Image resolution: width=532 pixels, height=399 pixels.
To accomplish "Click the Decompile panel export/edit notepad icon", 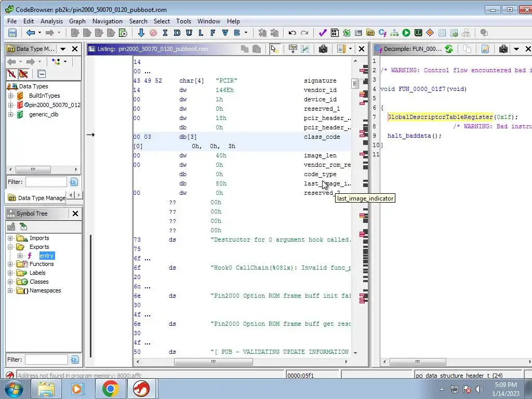I will coord(485,49).
